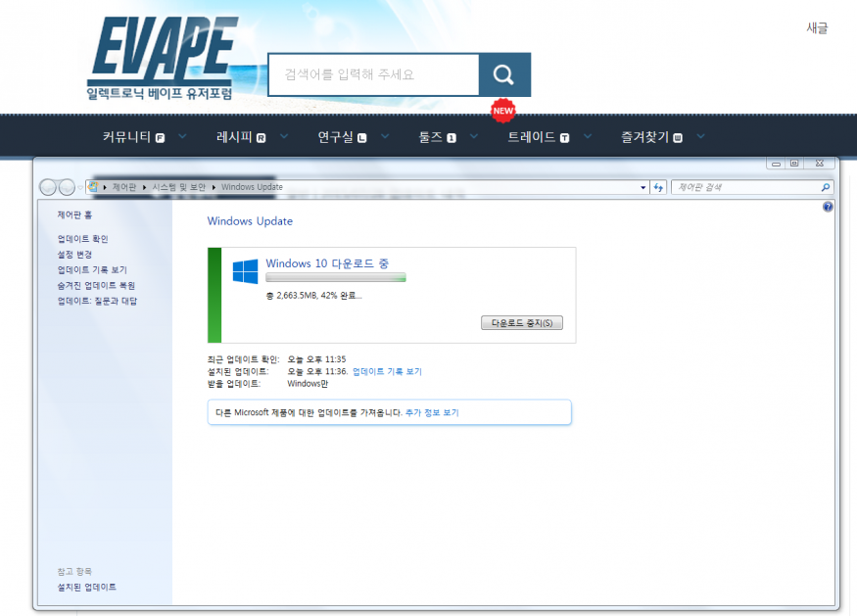Viewport: 857px width, 616px height.
Task: Click the 참고 항목 label in the sidebar
Action: pos(74,572)
